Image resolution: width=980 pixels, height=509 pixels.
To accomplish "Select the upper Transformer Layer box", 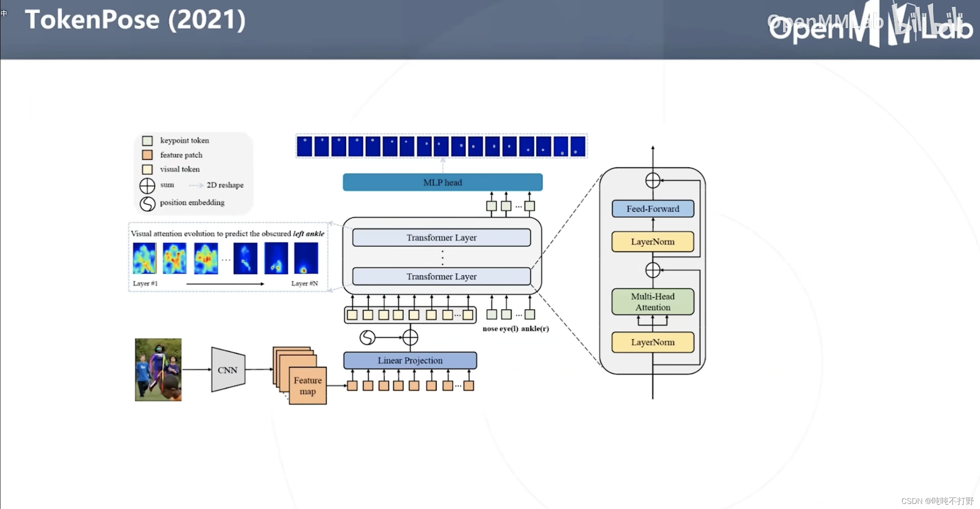I will 441,238.
